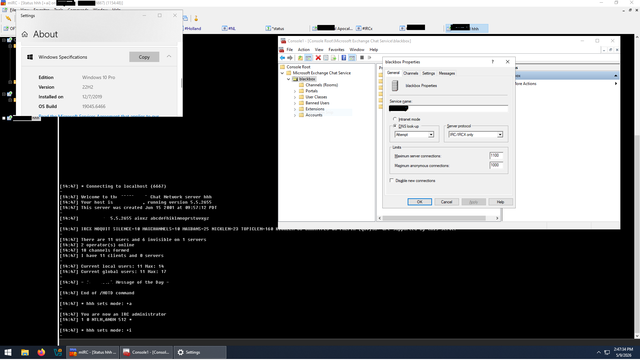The width and height of the screenshot is (640, 360).
Task: Click the Maximum anonymous connections field
Action: tap(496, 165)
